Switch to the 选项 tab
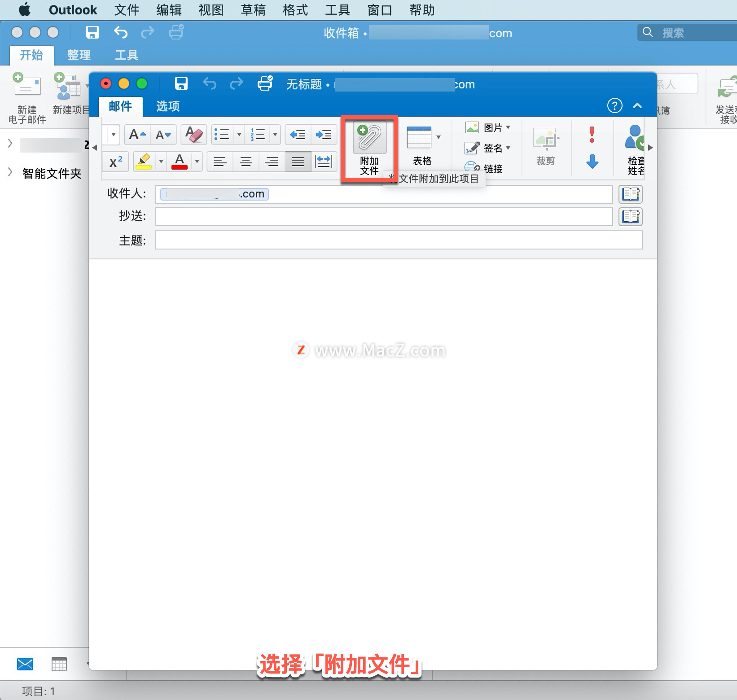This screenshot has height=700, width=737. [x=168, y=106]
